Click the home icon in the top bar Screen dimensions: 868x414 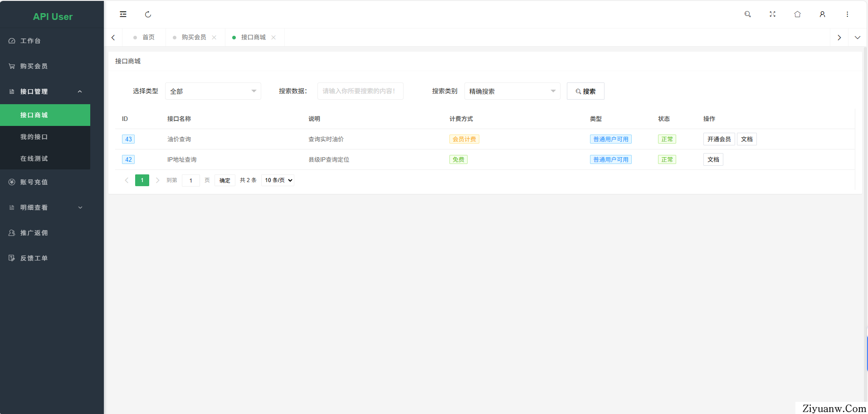[x=797, y=14]
